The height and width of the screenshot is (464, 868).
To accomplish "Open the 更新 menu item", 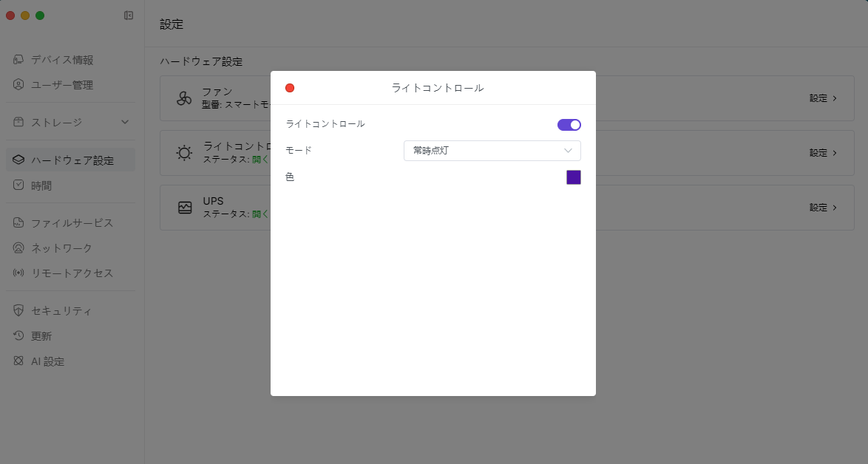I will tap(41, 336).
